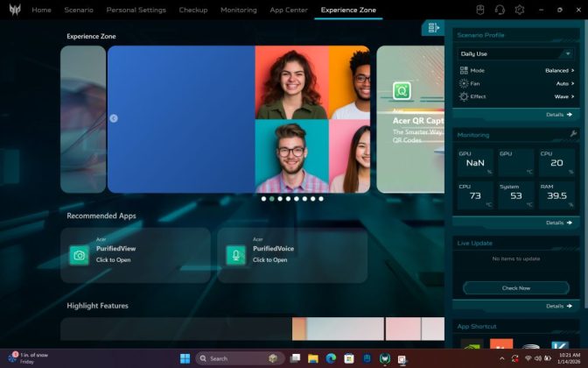
Task: Open the gear settings icon in title bar
Action: (x=520, y=10)
